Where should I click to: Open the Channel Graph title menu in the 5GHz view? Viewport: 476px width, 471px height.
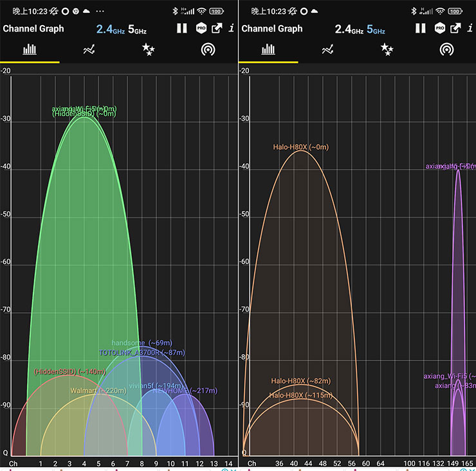coord(272,28)
